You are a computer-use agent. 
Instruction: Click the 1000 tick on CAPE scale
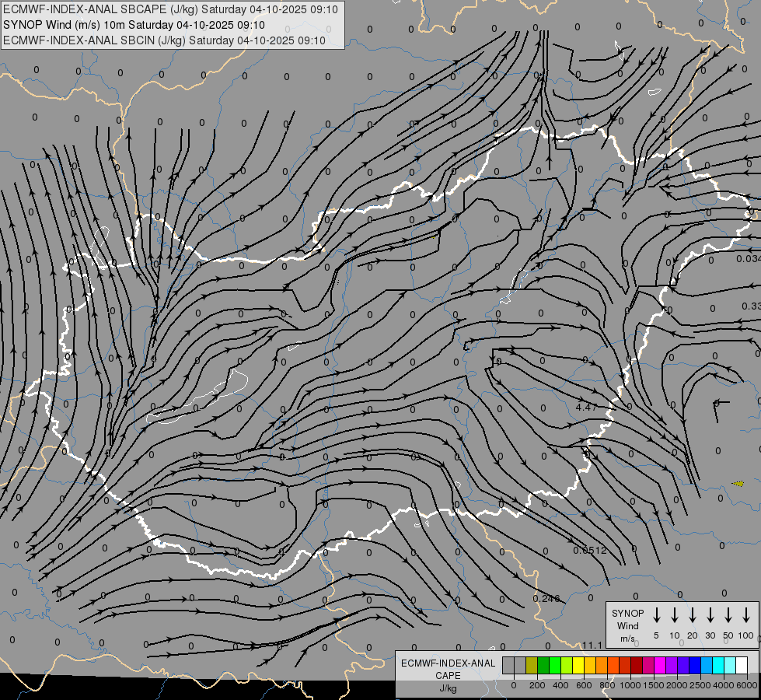(630, 685)
